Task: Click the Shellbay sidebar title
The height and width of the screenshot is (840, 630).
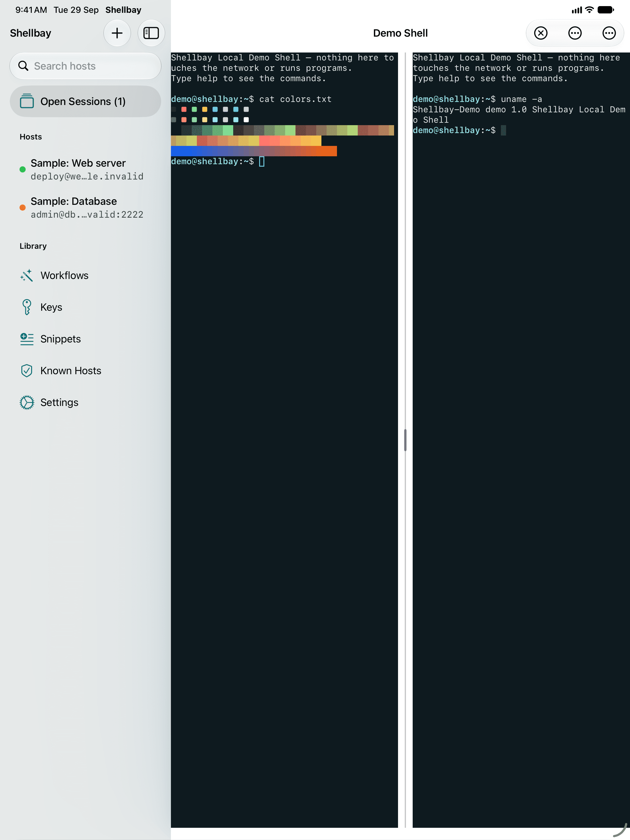Action: point(31,33)
